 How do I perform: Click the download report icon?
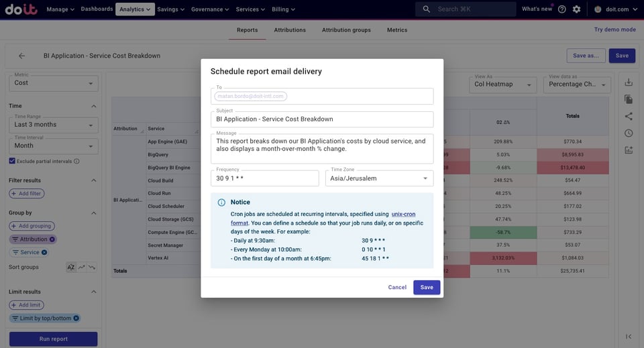coord(629,82)
